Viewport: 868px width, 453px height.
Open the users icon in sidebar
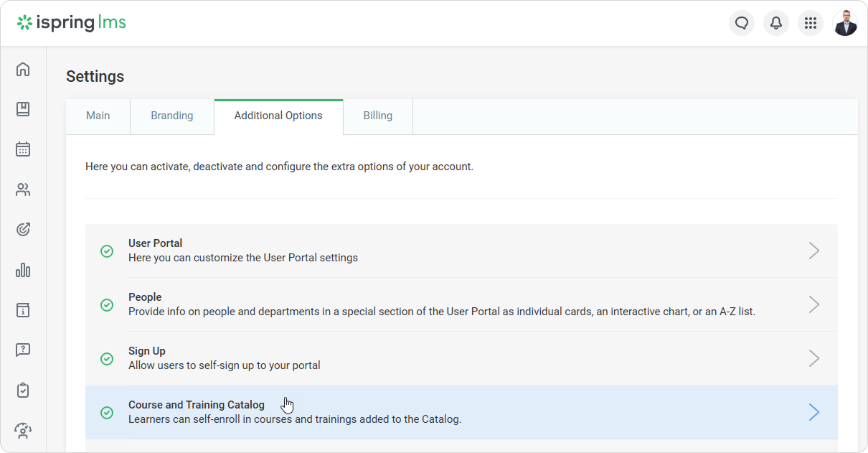(x=23, y=190)
